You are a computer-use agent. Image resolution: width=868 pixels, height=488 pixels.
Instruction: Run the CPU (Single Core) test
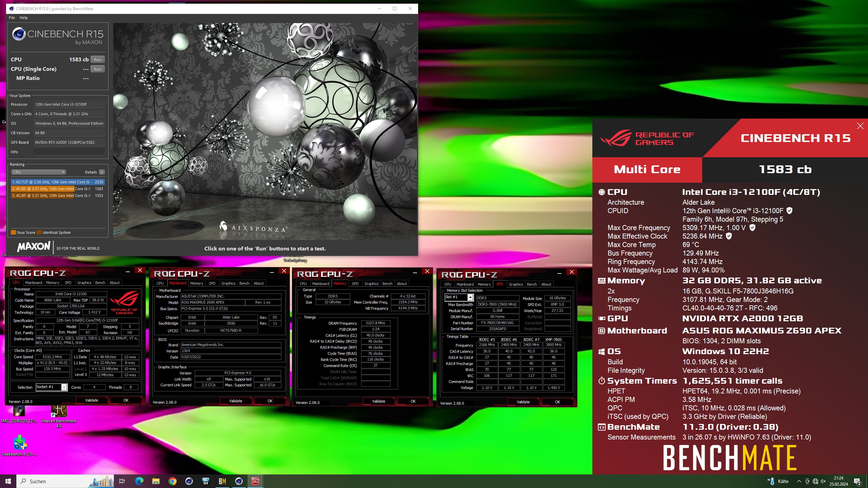98,69
